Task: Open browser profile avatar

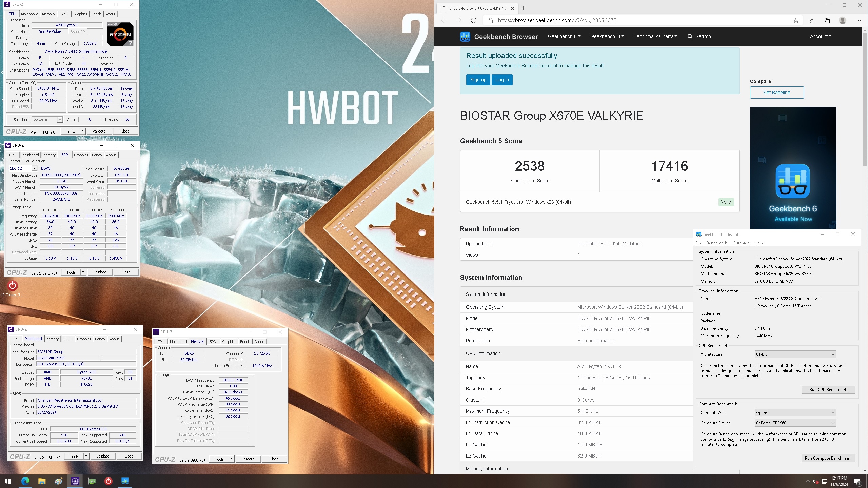Action: click(843, 20)
